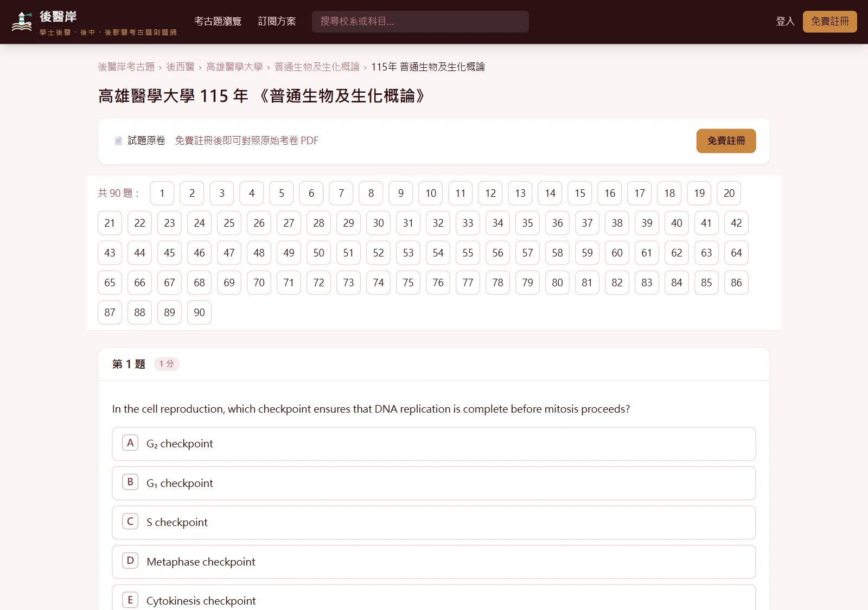Click 免費註冊 button in the top header
Screen dimensions: 868x610
tap(829, 22)
